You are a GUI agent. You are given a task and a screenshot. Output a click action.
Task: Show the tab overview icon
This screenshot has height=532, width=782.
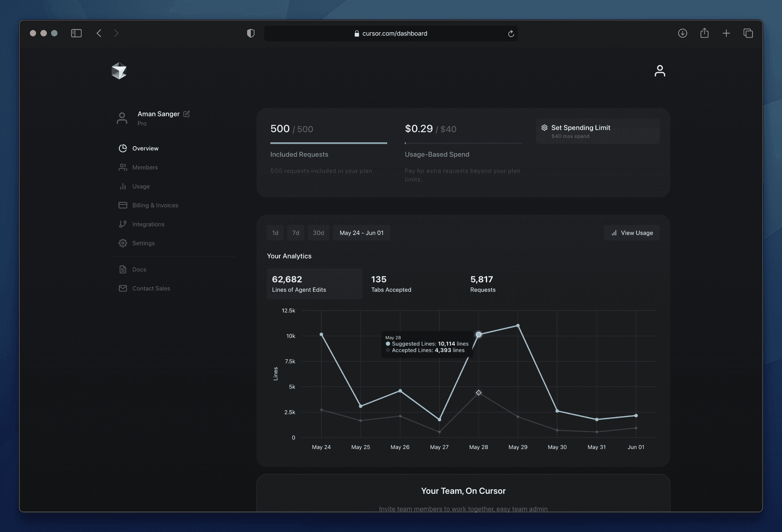748,33
